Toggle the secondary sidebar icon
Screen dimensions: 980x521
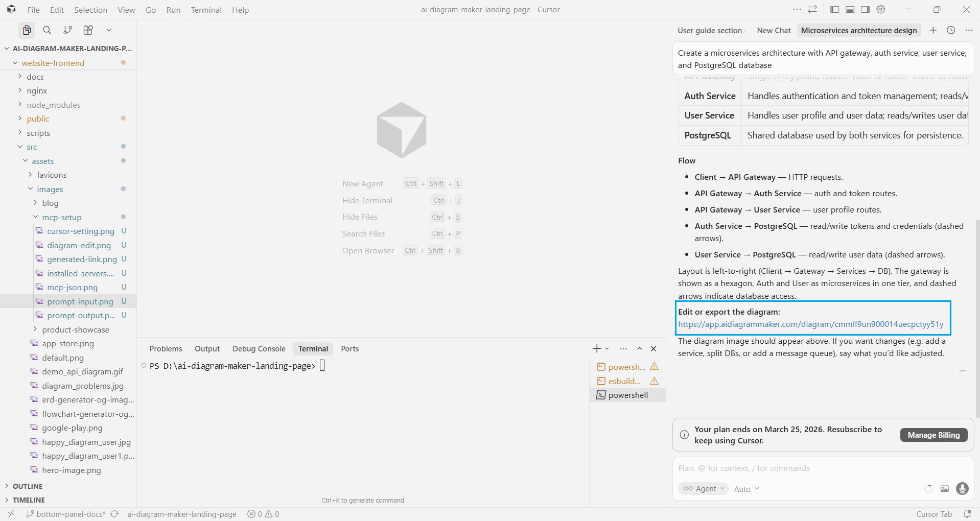(865, 9)
